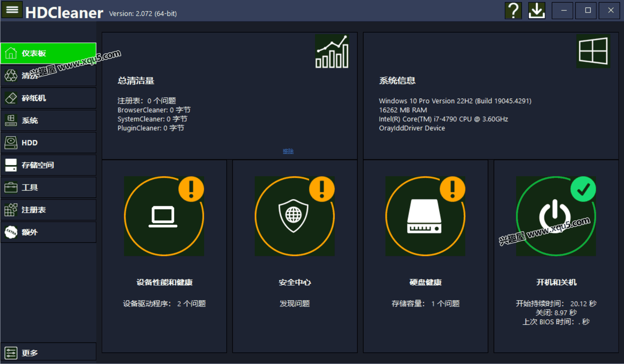The height and width of the screenshot is (364, 624).
Task: Click the 关闭: 8.97 秒 line
Action: pyautogui.click(x=556, y=313)
